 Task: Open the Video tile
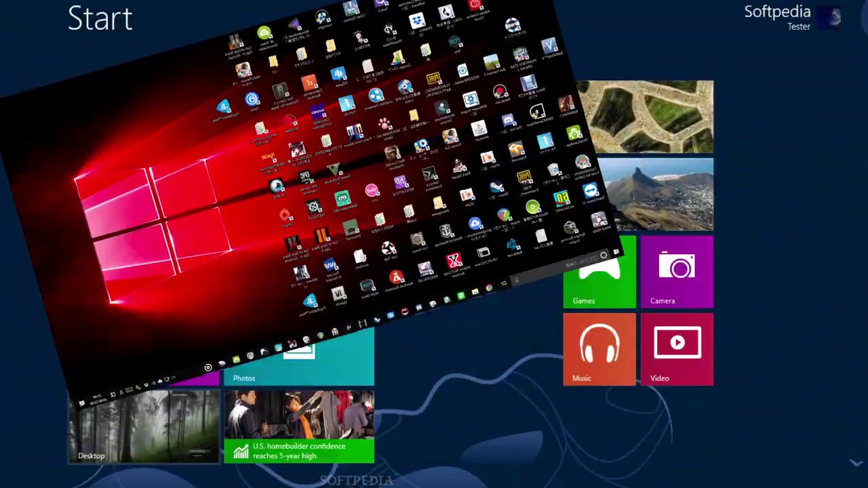677,349
